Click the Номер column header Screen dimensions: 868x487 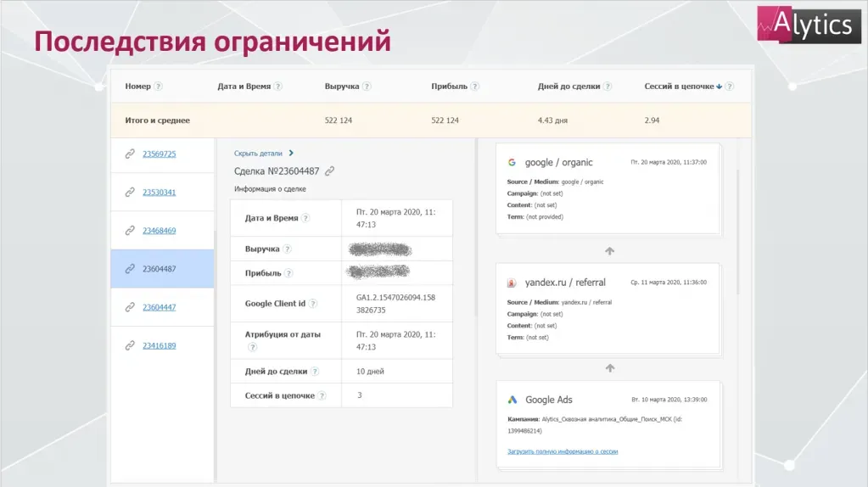click(137, 87)
